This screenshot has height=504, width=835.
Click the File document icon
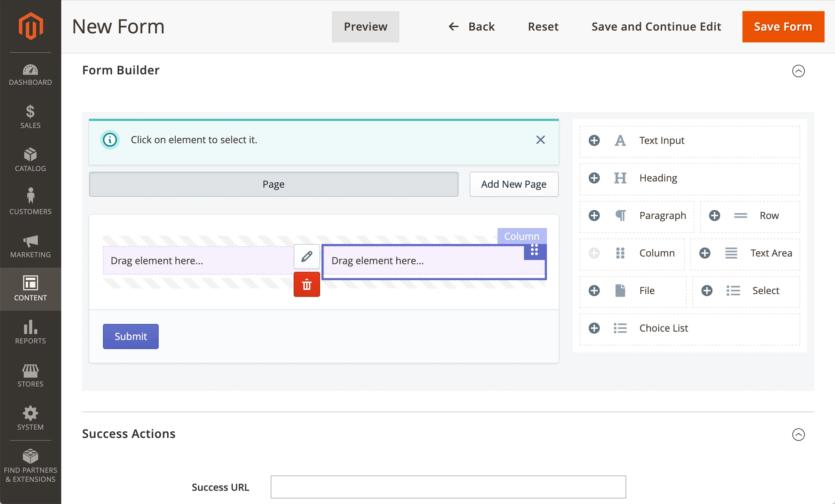tap(620, 291)
